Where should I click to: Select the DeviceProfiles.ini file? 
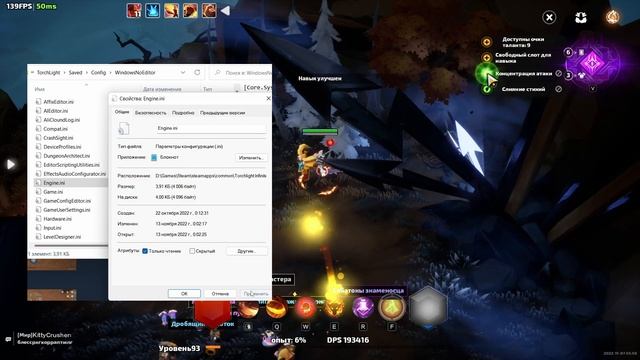tap(62, 147)
